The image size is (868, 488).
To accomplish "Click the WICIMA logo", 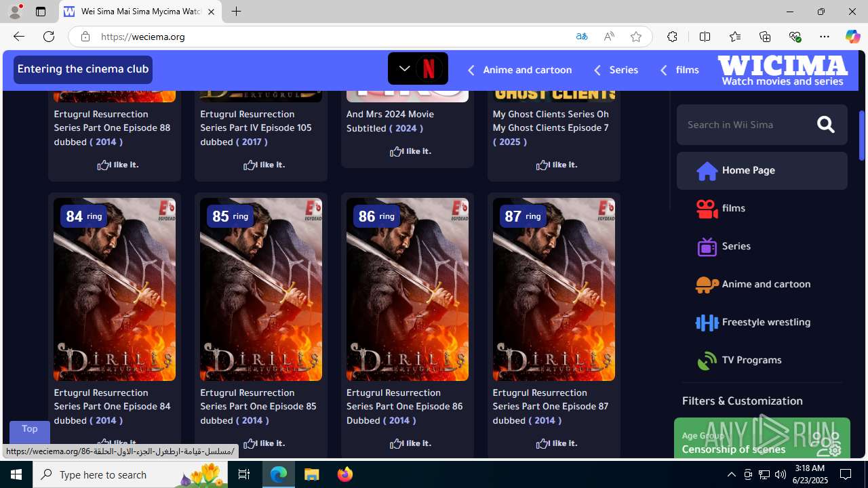I will pos(783,70).
